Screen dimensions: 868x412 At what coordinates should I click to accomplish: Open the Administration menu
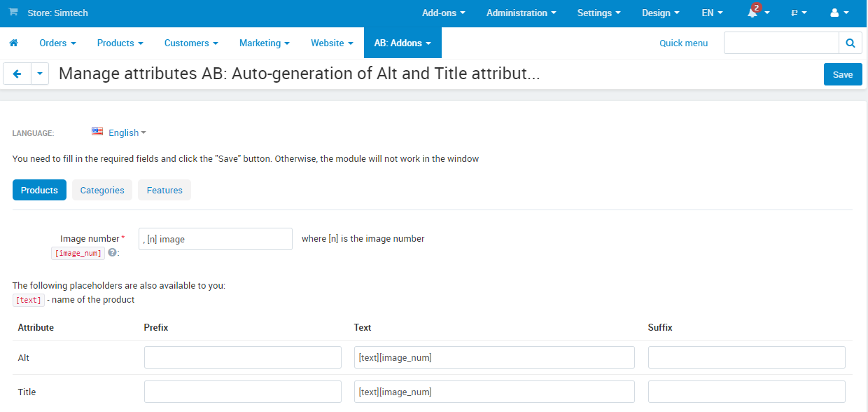click(x=521, y=13)
